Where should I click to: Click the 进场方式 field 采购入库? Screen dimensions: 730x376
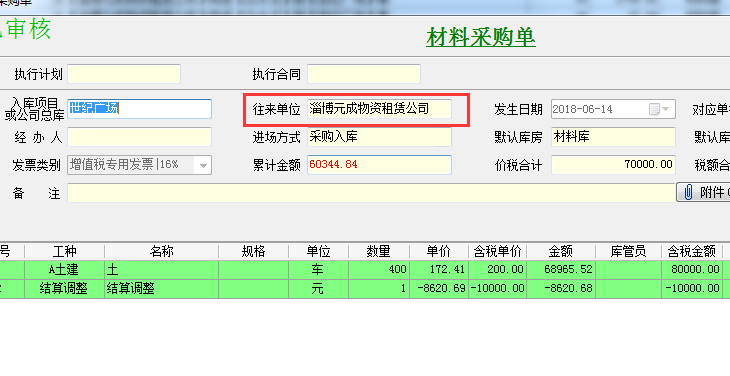pyautogui.click(x=379, y=137)
